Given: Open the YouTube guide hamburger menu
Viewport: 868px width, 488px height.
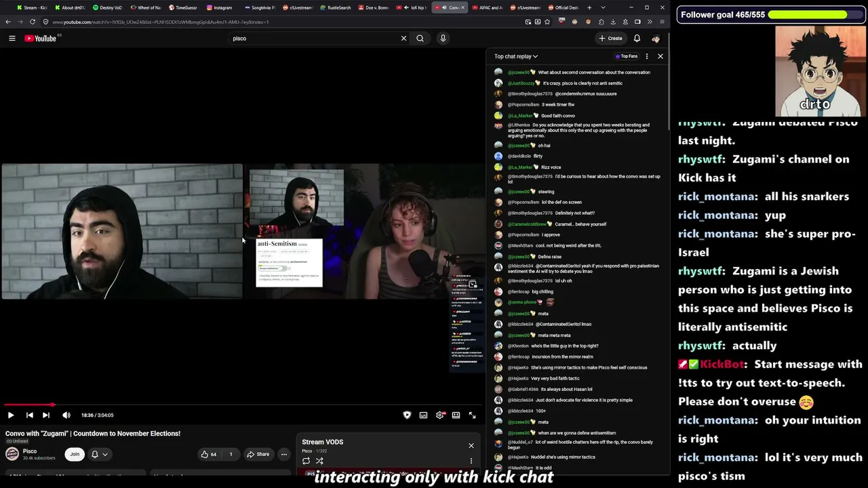Looking at the screenshot, I should click(x=12, y=39).
